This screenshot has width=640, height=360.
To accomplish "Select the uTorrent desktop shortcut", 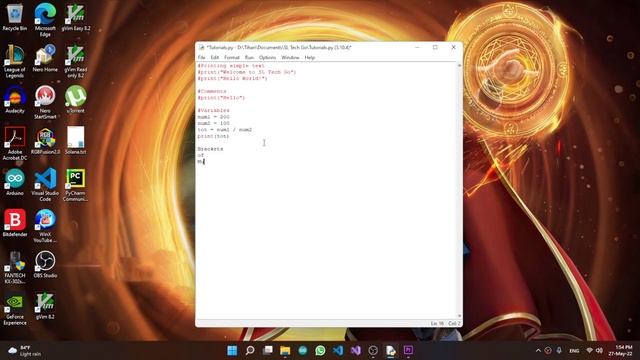I will pyautogui.click(x=76, y=100).
